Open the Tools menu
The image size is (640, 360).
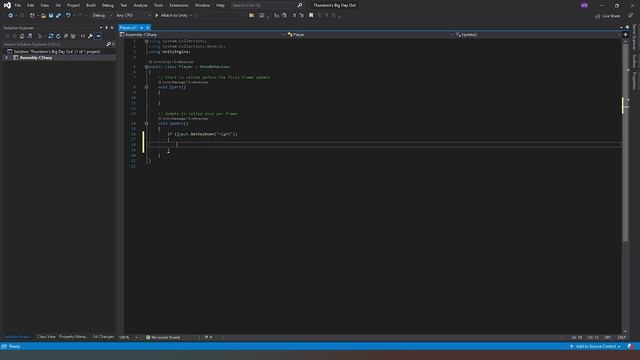pyautogui.click(x=158, y=5)
